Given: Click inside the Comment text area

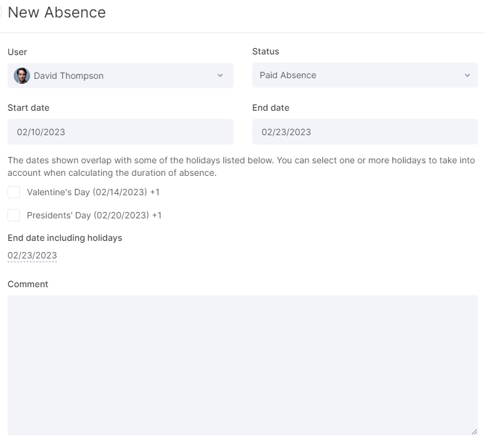Looking at the screenshot, I should tap(243, 365).
